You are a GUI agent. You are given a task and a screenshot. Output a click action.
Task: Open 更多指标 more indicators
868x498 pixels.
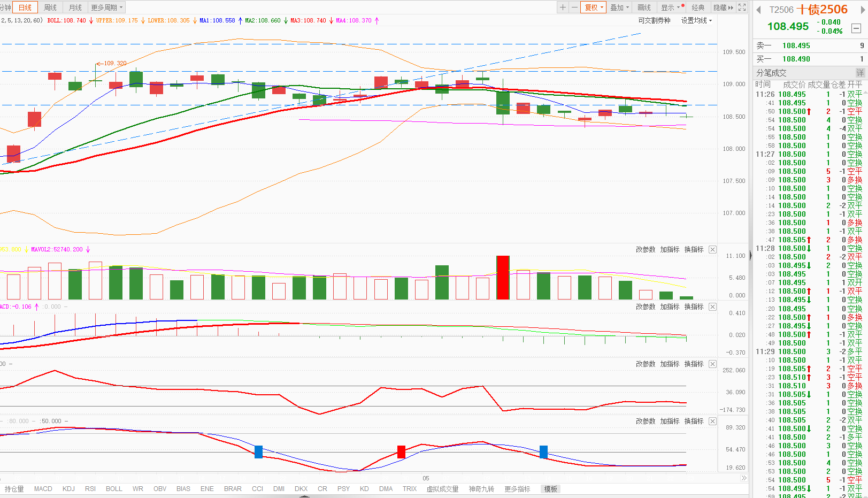click(517, 489)
